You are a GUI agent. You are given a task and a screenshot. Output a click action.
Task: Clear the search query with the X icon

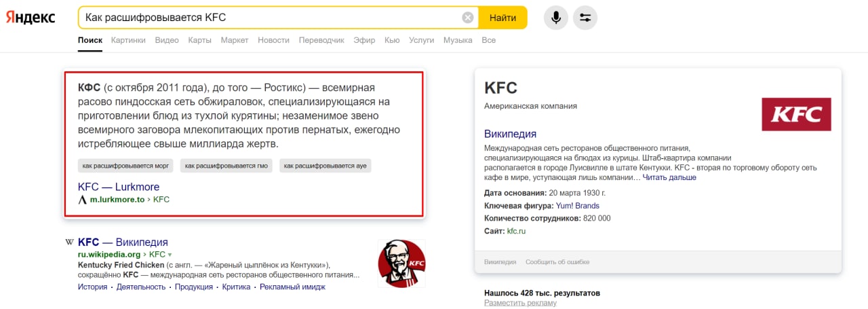[x=468, y=18]
